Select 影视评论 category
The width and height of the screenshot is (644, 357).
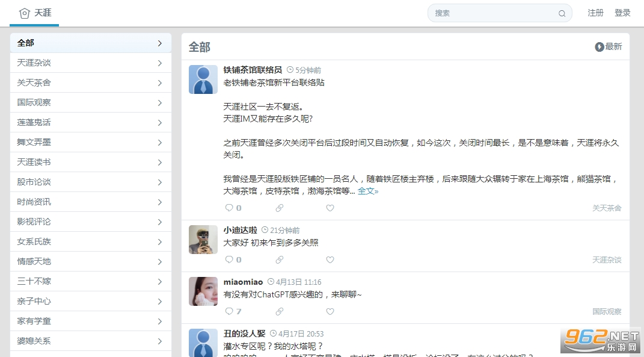coord(91,222)
